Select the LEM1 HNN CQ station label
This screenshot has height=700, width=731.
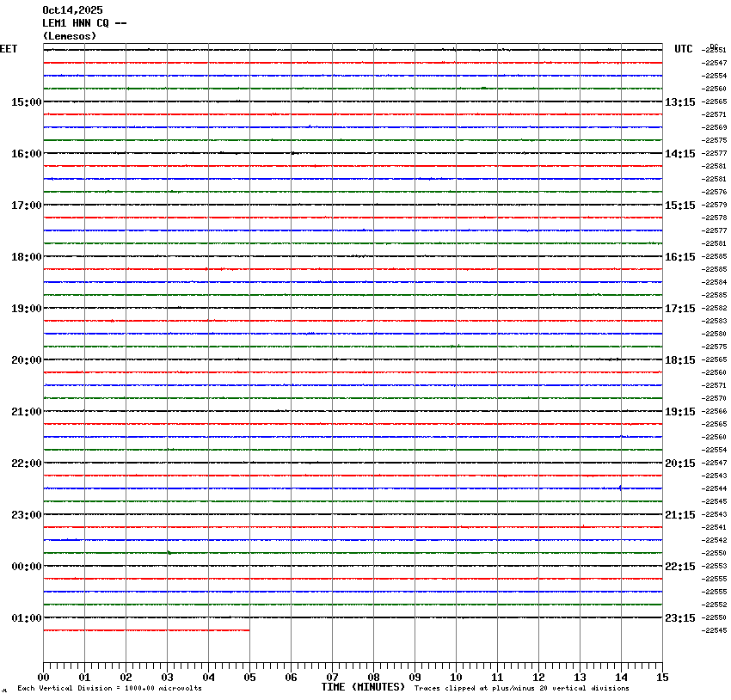84,23
